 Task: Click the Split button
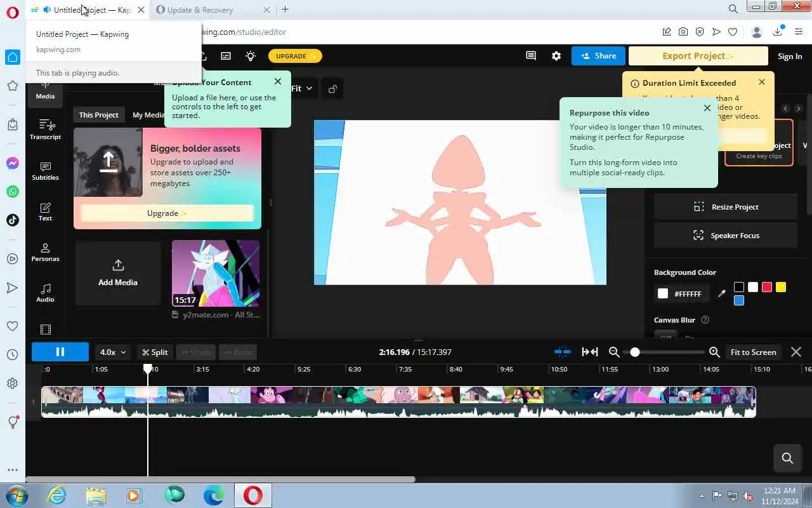(155, 352)
